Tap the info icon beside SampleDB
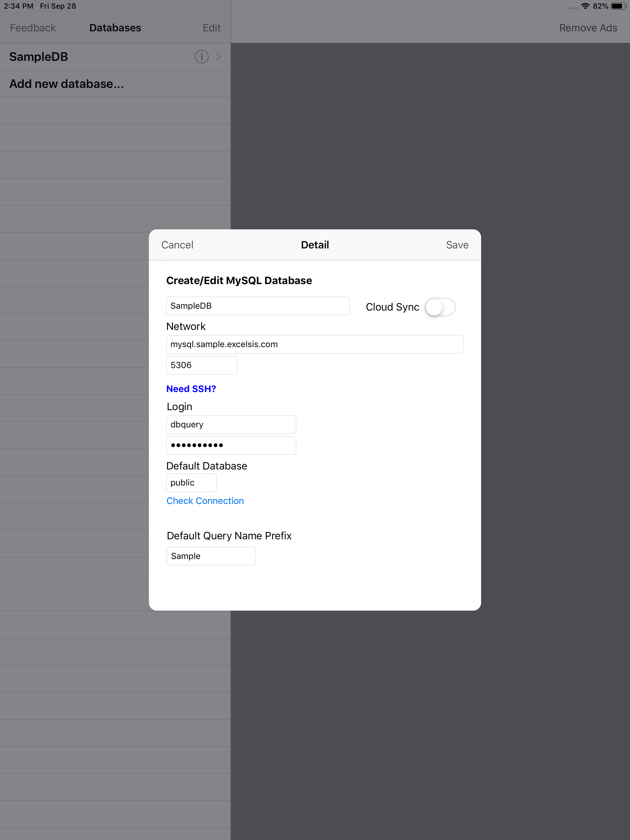 coord(201,57)
